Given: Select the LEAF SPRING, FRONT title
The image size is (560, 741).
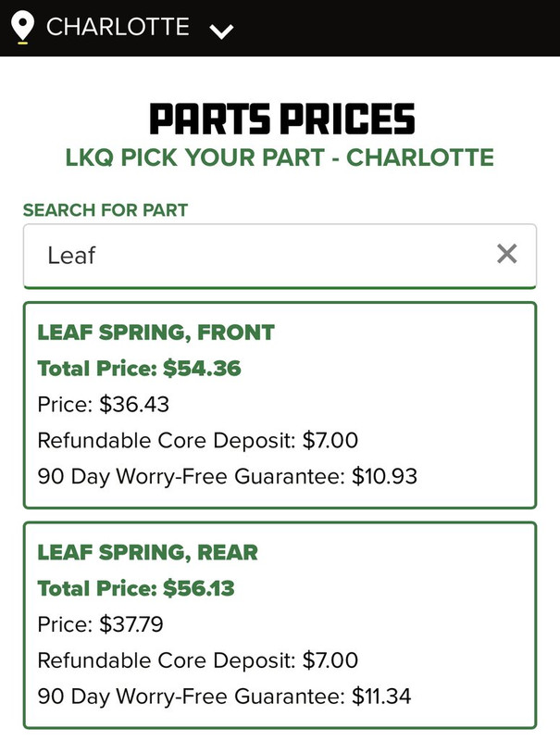Looking at the screenshot, I should click(156, 333).
